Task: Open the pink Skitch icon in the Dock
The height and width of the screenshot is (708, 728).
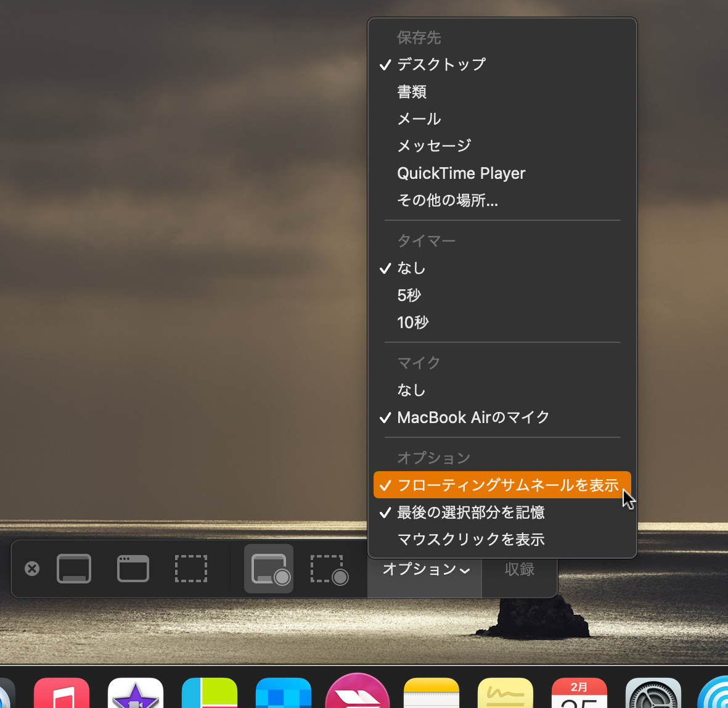Action: coord(357,691)
